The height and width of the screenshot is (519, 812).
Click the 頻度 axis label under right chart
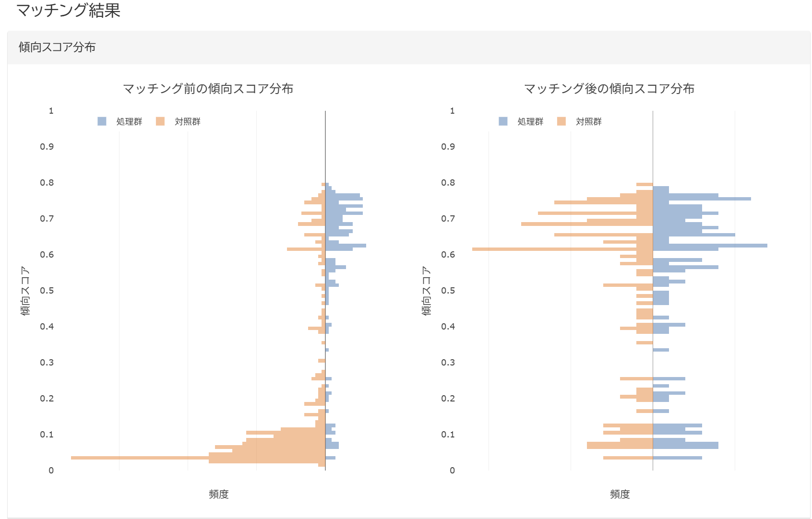(620, 494)
